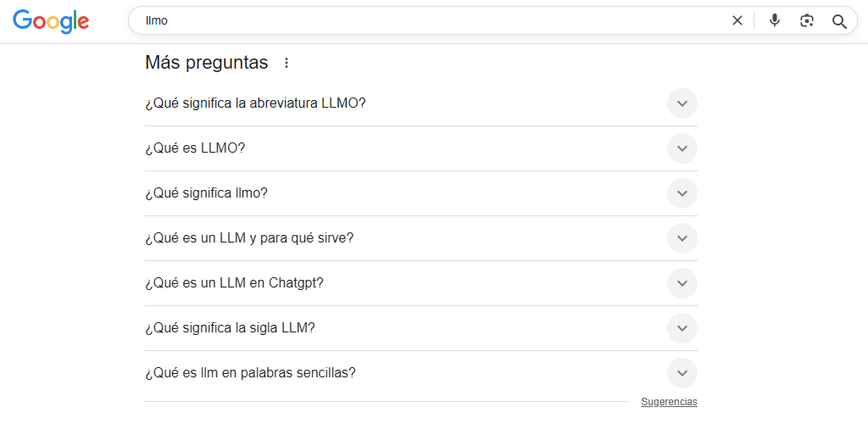The width and height of the screenshot is (868, 424).
Task: Click into the search field containing llmo
Action: pos(424,21)
